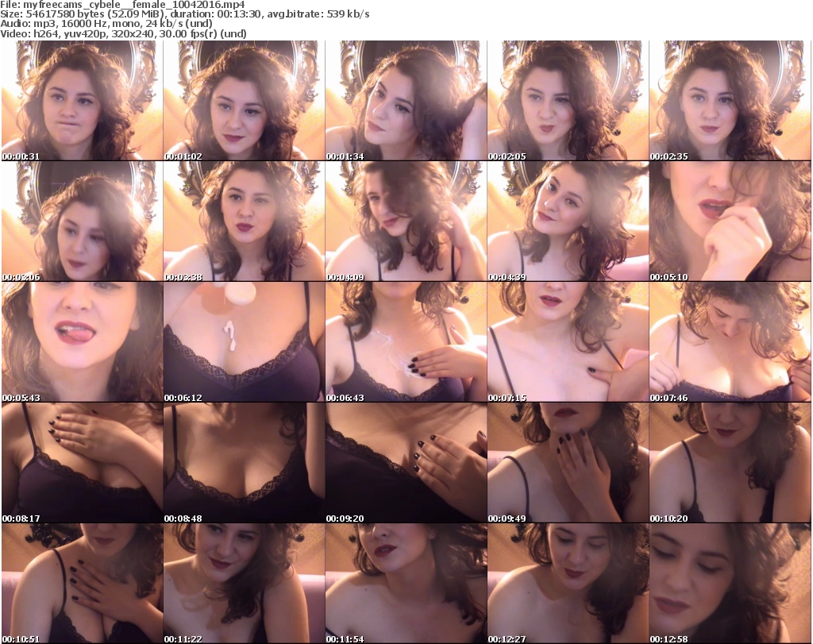Click the 00:02:35 thumbnail
The height and width of the screenshot is (644, 813).
(x=730, y=101)
